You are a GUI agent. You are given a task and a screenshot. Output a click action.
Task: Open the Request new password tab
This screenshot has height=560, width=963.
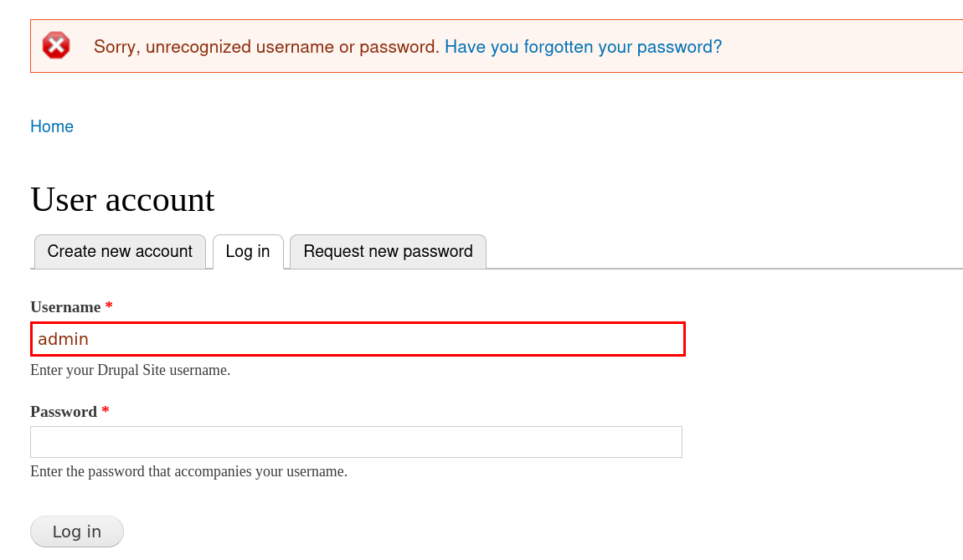click(388, 251)
